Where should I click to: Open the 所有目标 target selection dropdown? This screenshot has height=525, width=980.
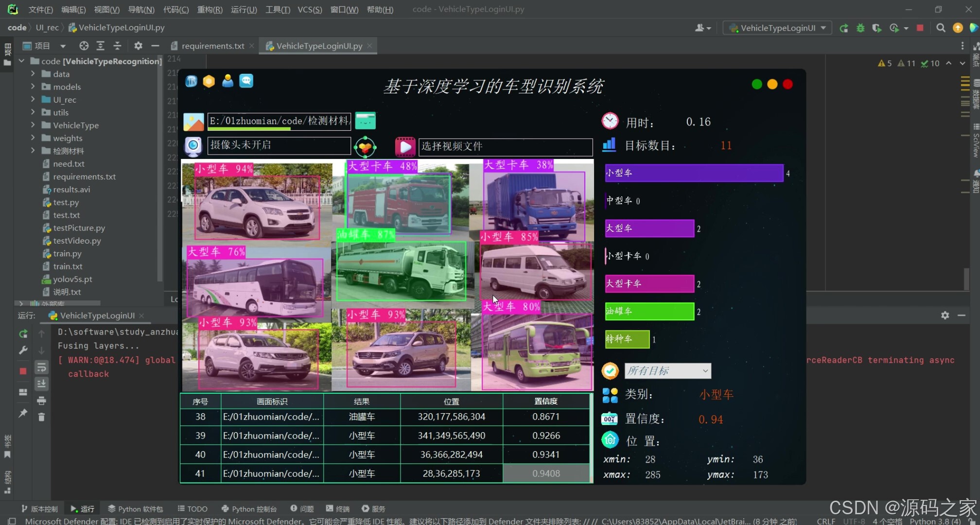point(667,371)
